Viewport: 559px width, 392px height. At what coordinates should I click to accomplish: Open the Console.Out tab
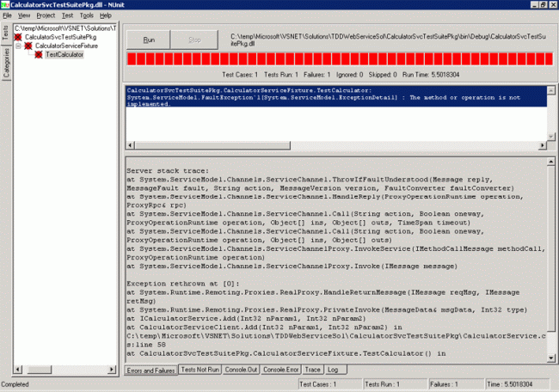(x=241, y=370)
